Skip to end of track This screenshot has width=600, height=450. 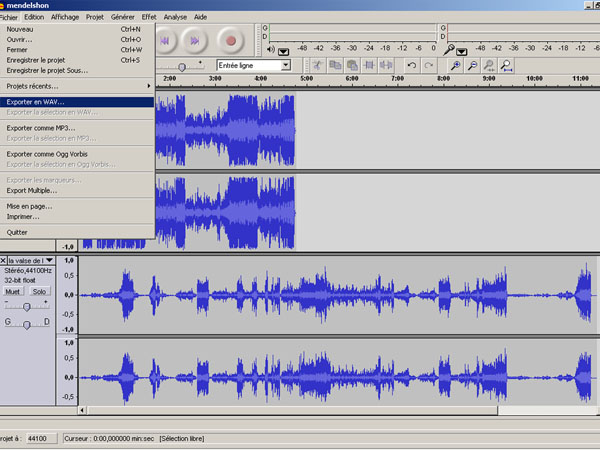(194, 41)
